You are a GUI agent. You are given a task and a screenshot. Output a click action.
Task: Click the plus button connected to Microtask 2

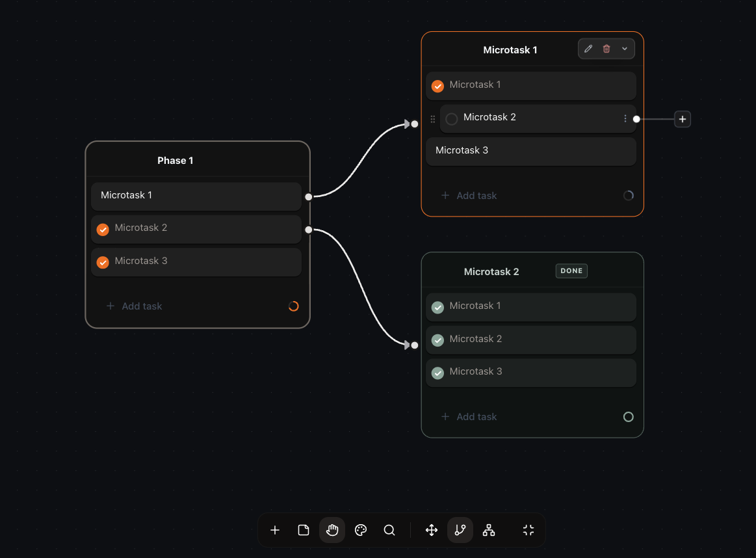tap(683, 119)
